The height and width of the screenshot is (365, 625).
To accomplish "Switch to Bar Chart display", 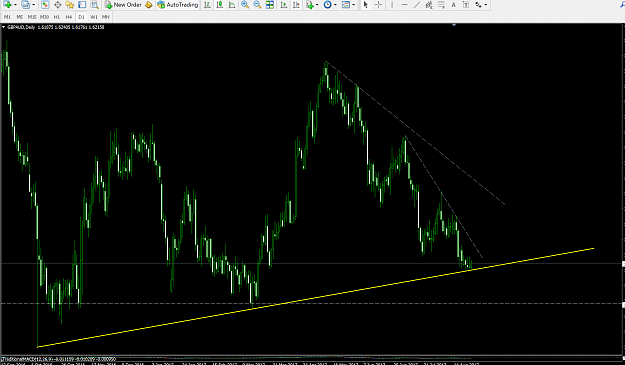I will point(207,4).
